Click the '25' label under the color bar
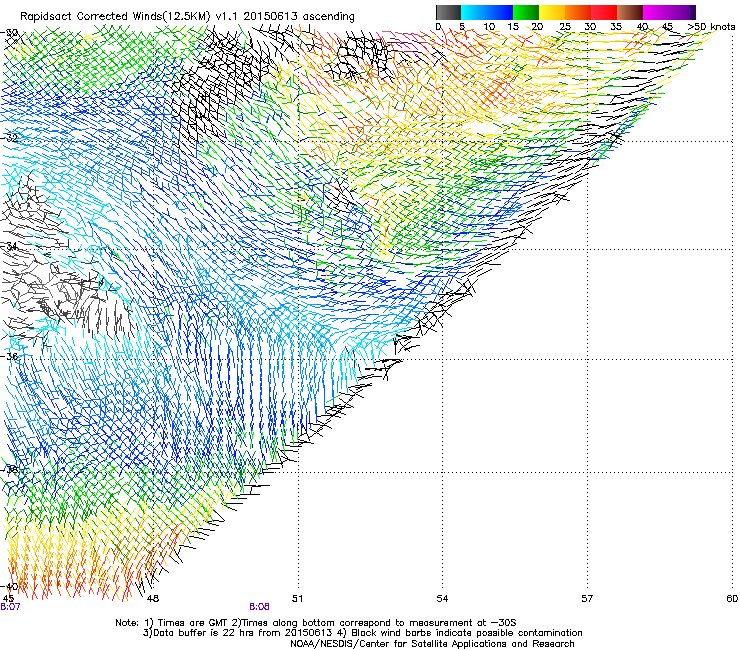The width and height of the screenshot is (740, 650). pyautogui.click(x=565, y=27)
